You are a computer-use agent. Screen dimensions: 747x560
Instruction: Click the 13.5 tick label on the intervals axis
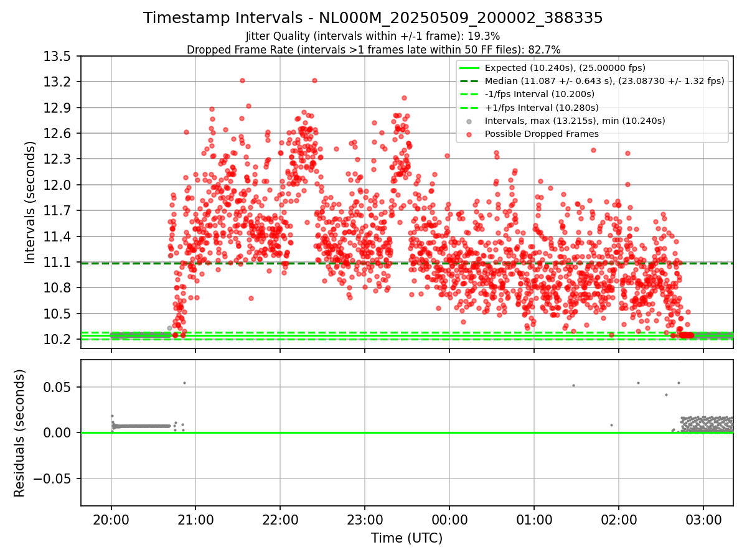click(58, 57)
